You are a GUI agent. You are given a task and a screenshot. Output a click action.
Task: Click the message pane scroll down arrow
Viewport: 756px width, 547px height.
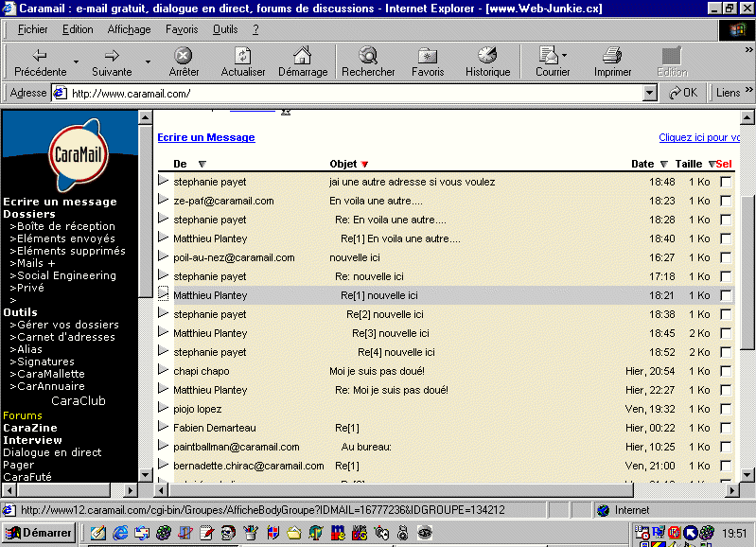click(x=747, y=475)
